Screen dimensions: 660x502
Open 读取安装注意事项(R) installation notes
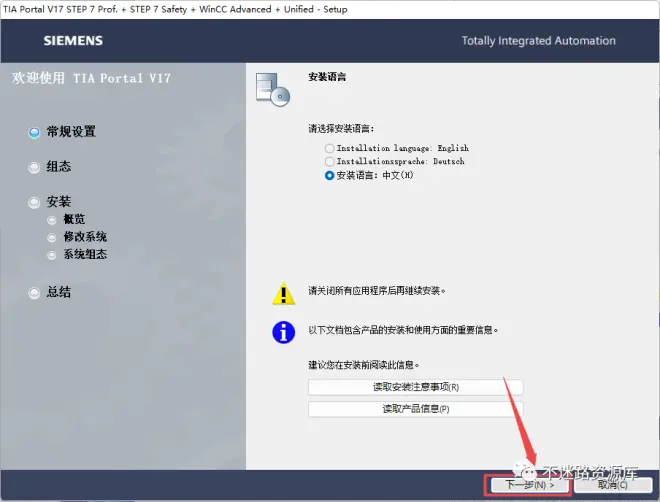[415, 387]
